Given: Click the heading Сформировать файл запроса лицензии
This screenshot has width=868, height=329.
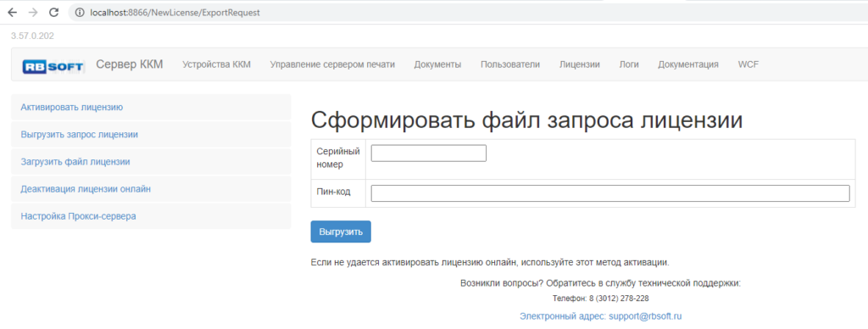Looking at the screenshot, I should [526, 120].
